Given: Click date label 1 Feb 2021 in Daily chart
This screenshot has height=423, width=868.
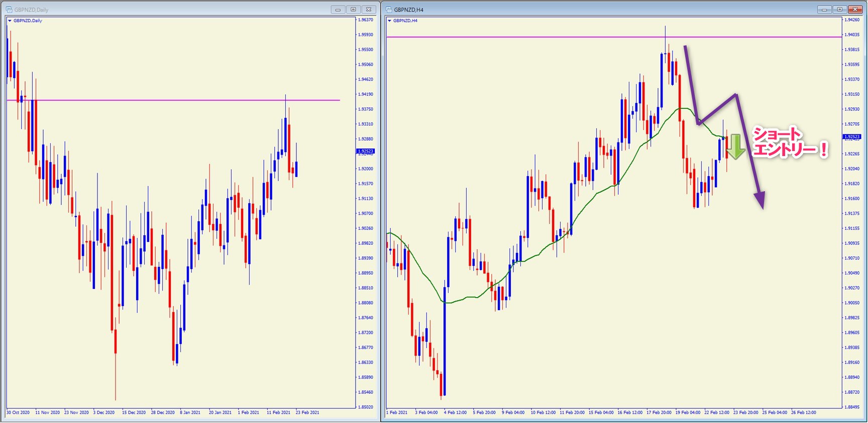Looking at the screenshot, I should (x=249, y=412).
